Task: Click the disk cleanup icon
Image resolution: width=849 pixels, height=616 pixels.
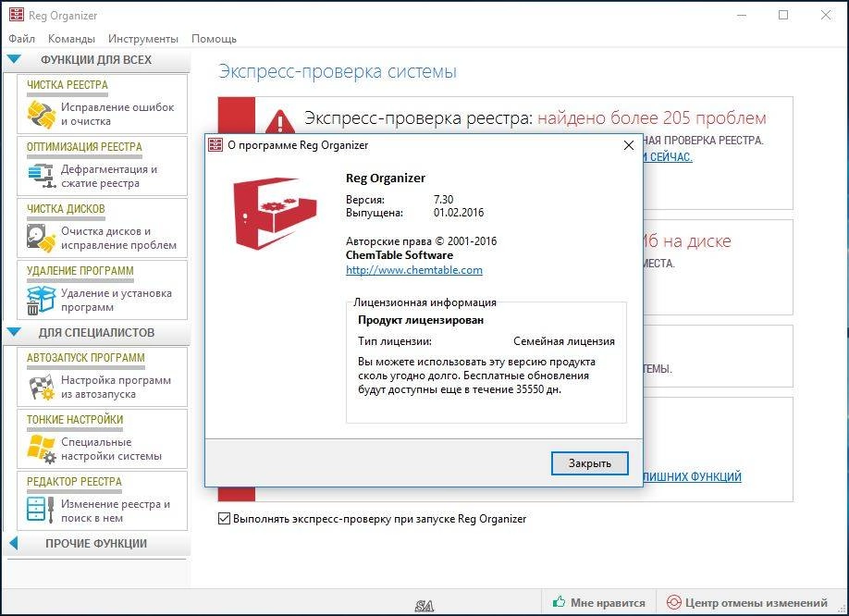Action: (x=41, y=239)
